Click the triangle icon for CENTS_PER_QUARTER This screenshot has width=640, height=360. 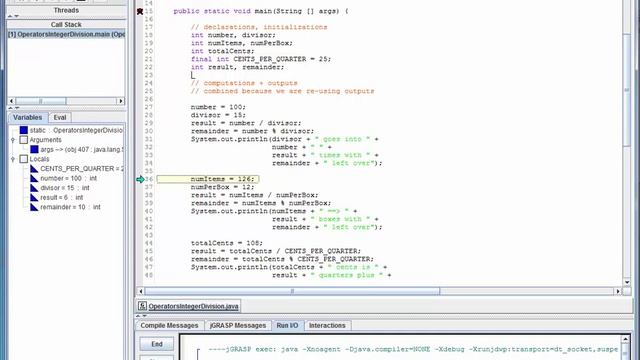coord(34,169)
